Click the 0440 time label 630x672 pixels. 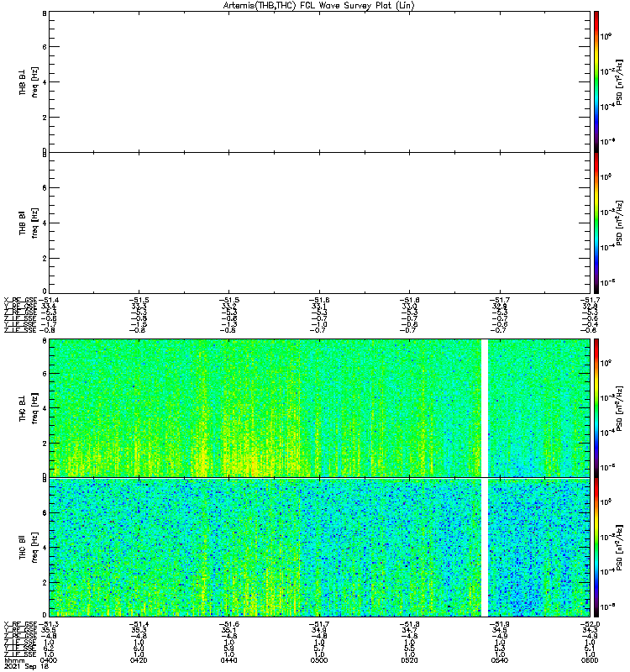(228, 660)
